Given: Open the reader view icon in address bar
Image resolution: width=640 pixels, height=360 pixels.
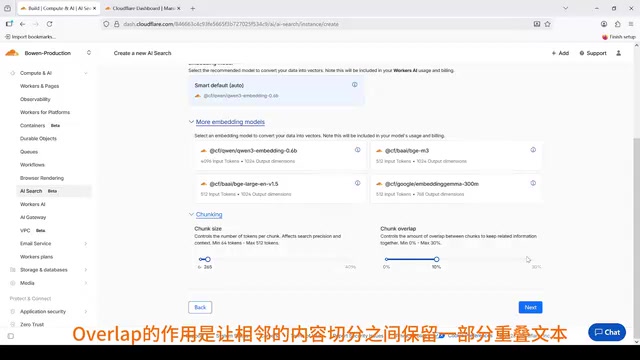Looking at the screenshot, I should point(537,24).
